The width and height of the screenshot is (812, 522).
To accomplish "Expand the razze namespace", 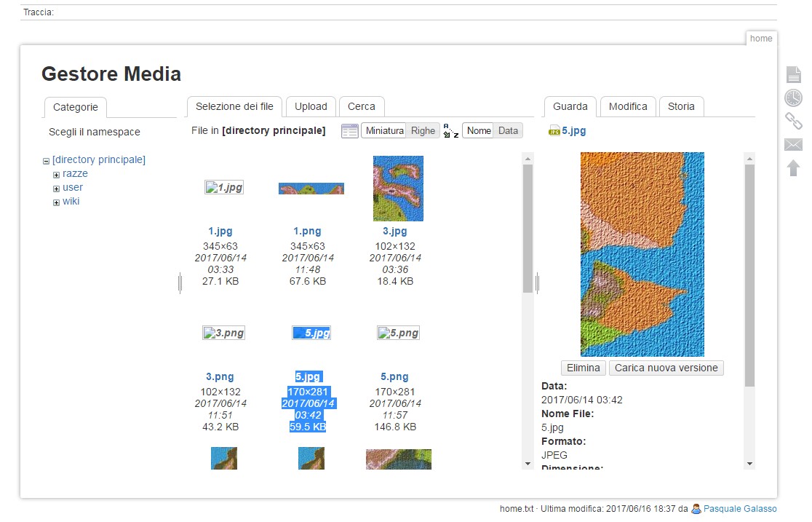I will 56,174.
